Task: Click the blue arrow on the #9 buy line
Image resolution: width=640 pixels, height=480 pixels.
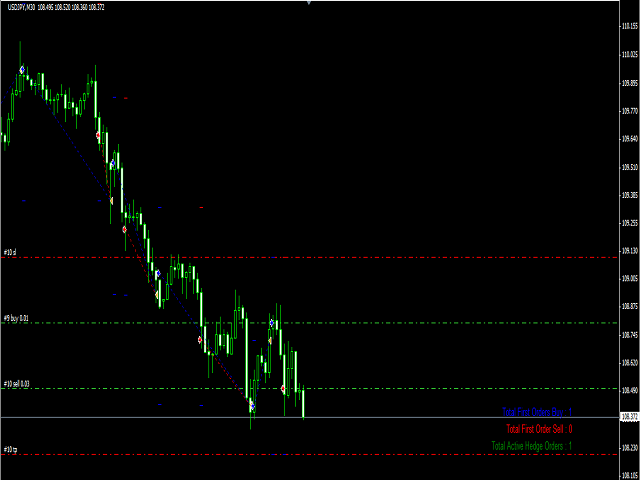Action: (x=271, y=323)
